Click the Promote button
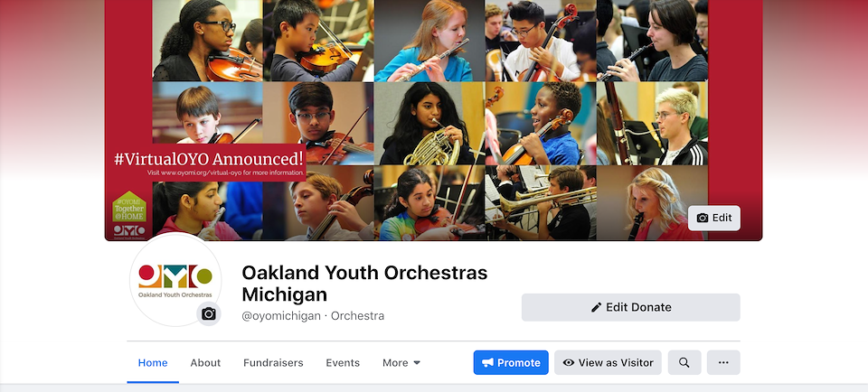Image resolution: width=868 pixels, height=392 pixels. coord(511,363)
